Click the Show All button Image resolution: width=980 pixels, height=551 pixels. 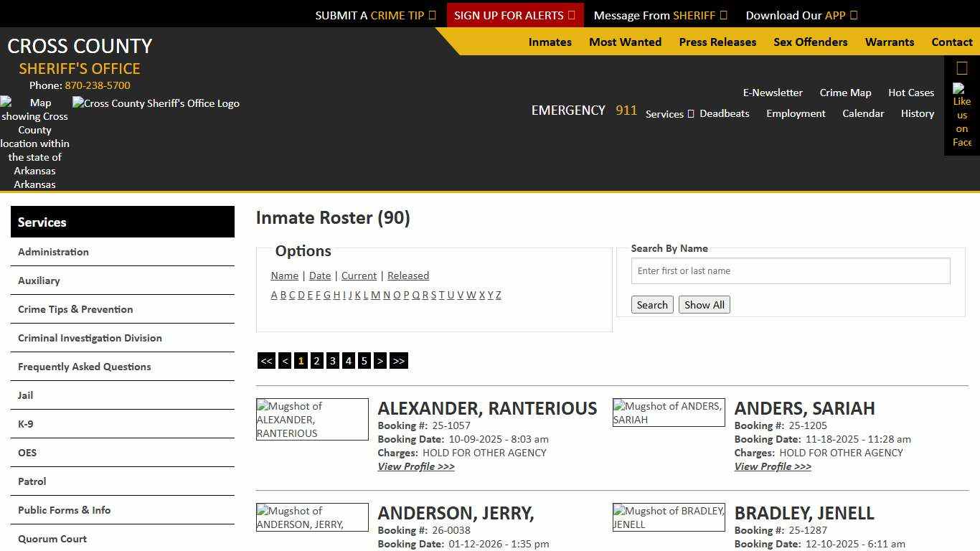(x=704, y=304)
